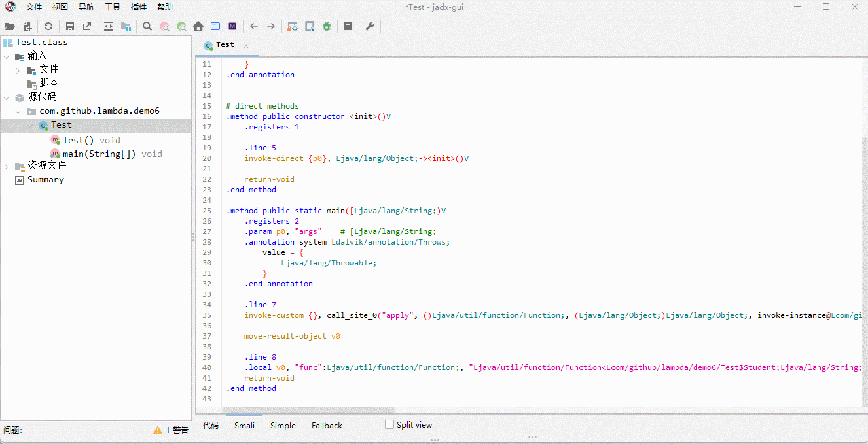Open text search magnifier icon
The image size is (868, 444).
(x=147, y=27)
